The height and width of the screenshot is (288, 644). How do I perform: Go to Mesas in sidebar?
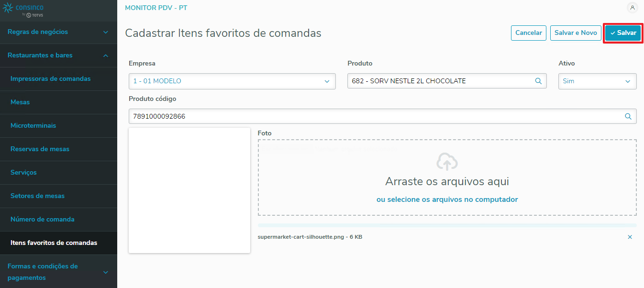point(20,102)
